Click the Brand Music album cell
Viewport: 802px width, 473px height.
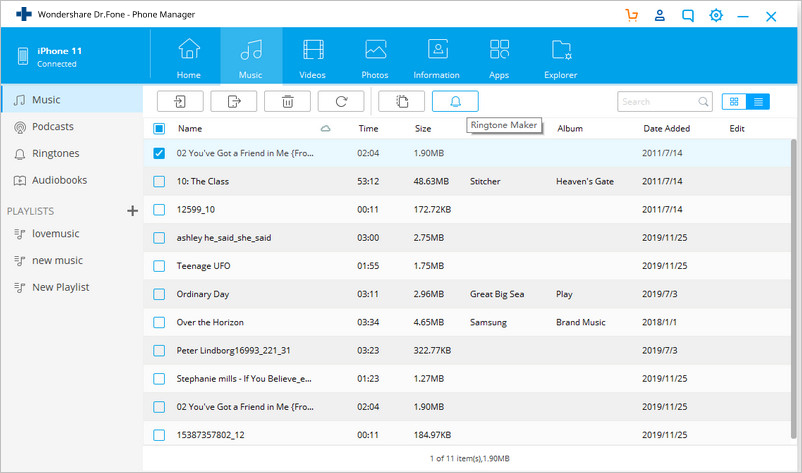click(x=581, y=322)
